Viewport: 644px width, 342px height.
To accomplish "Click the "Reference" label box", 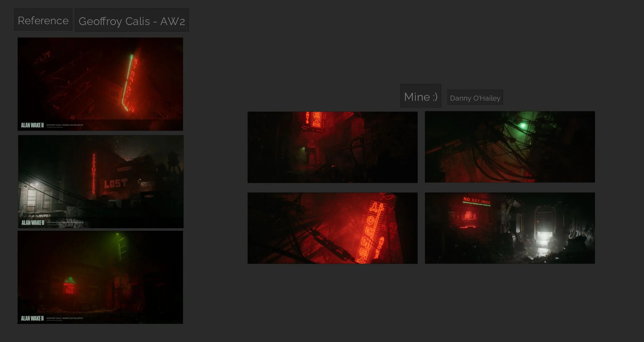I will click(x=43, y=20).
